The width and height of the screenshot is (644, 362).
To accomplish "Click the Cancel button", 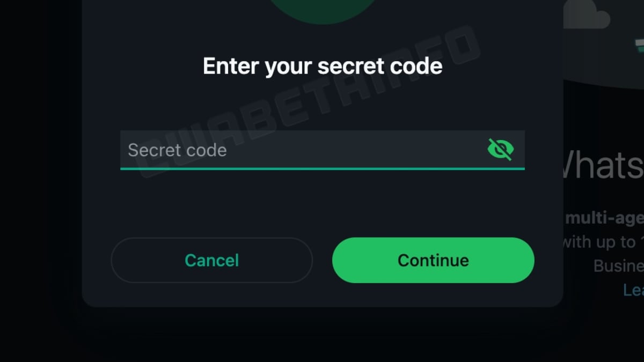I will [x=211, y=260].
